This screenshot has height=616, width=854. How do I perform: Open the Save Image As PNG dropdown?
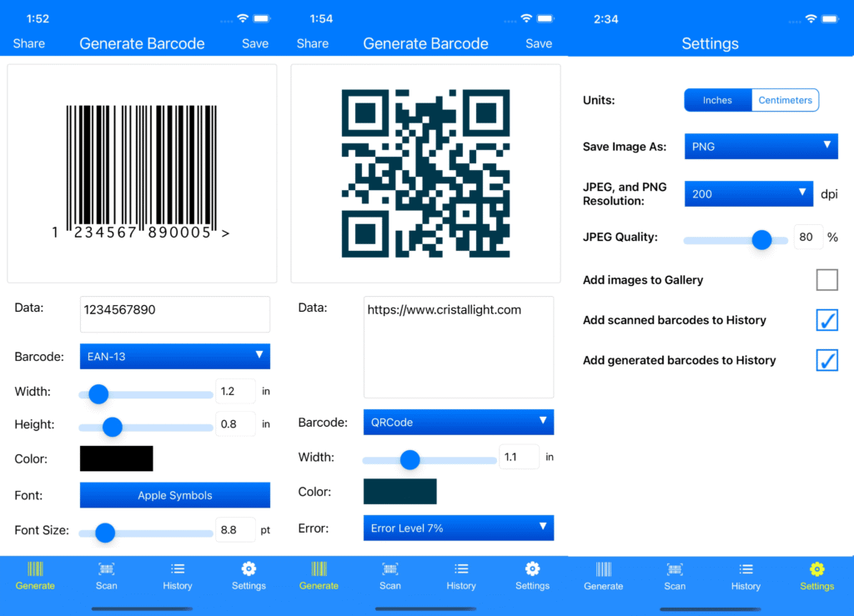click(760, 146)
